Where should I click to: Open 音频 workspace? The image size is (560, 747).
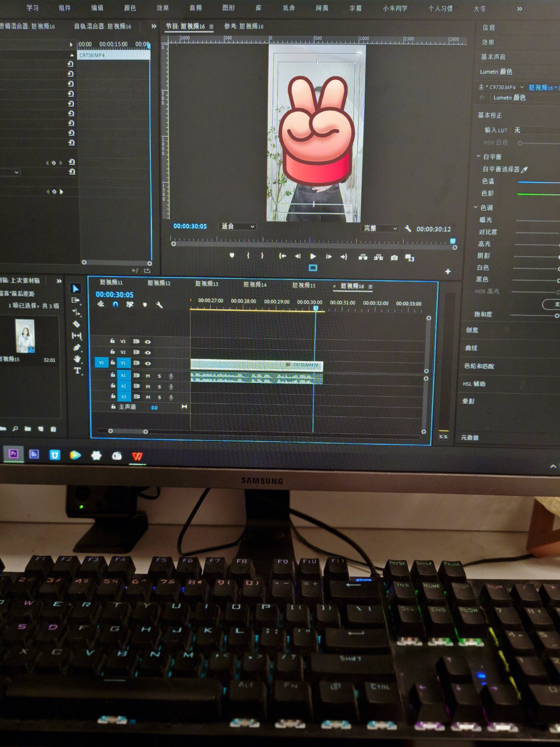tap(195, 8)
